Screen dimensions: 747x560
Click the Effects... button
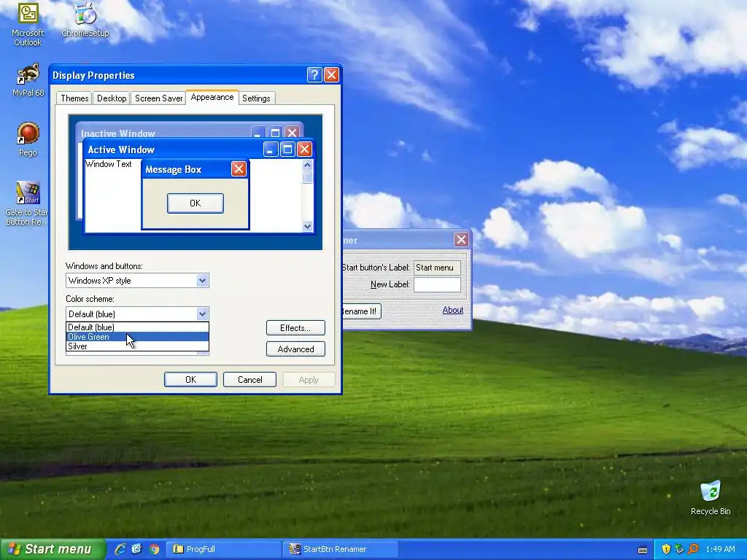(x=295, y=328)
